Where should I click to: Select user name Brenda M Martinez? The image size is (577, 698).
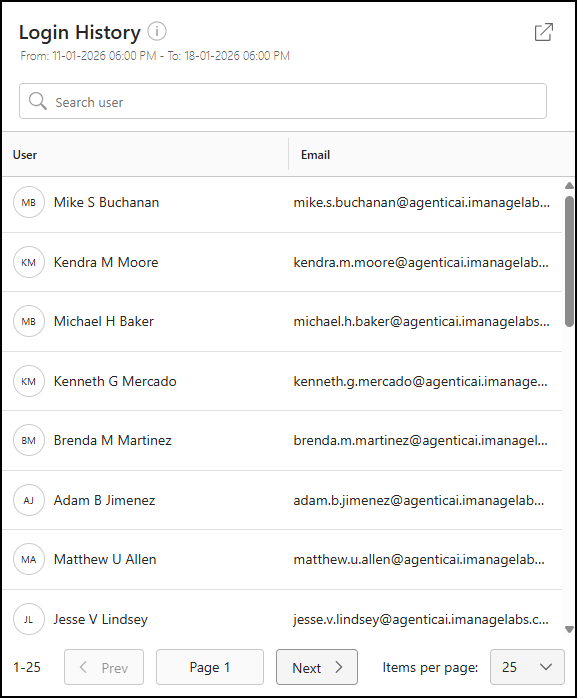[113, 440]
